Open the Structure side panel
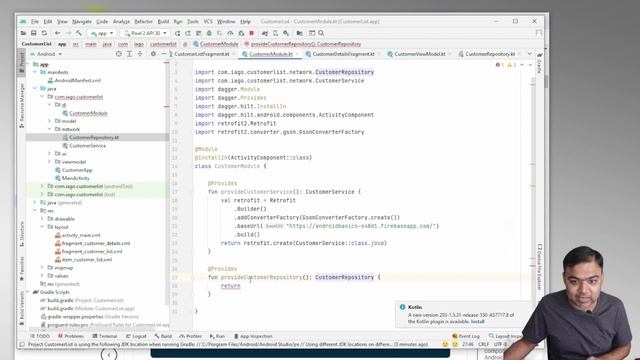 point(22,234)
